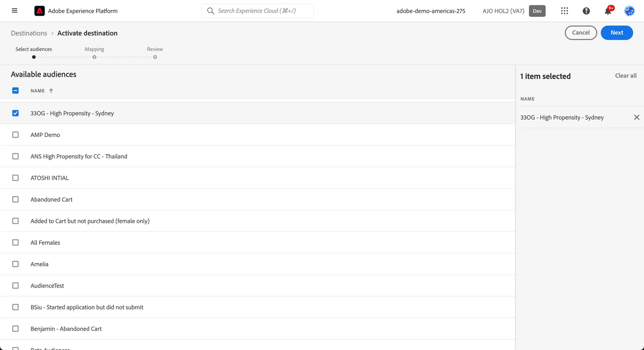The image size is (644, 350).
Task: View notifications via the bell icon
Action: tap(608, 11)
